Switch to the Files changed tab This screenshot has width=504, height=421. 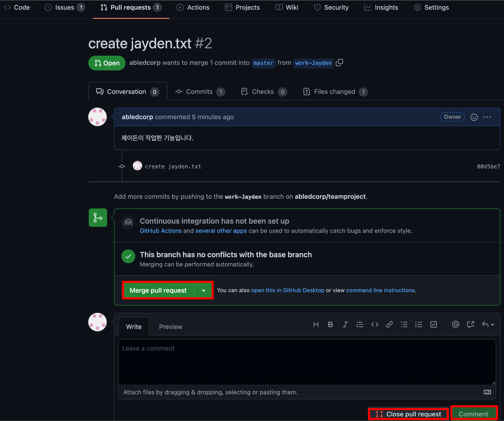[335, 92]
